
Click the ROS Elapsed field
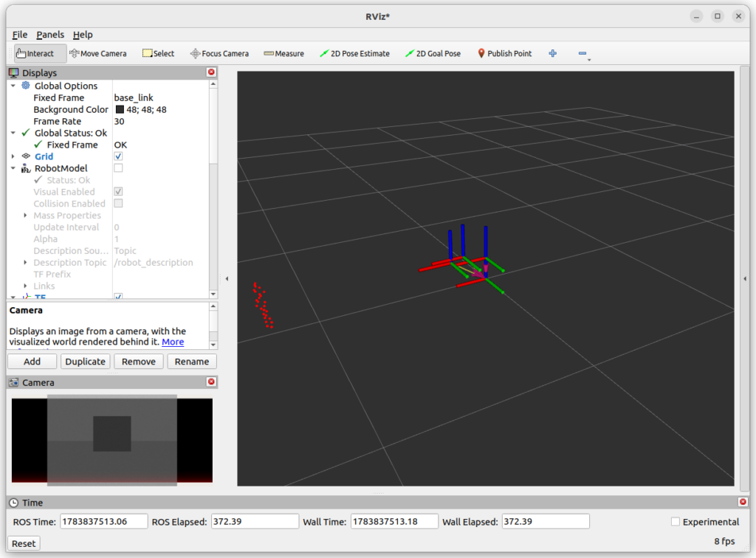pos(255,521)
